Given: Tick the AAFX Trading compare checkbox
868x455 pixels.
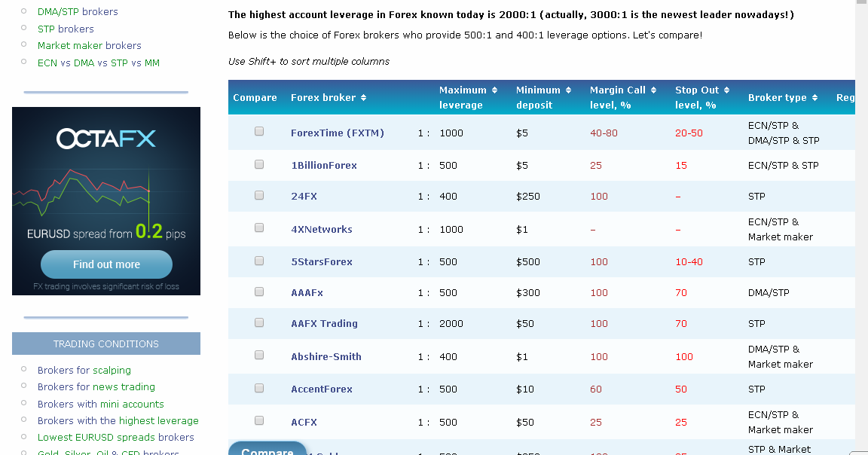Looking at the screenshot, I should [x=259, y=322].
